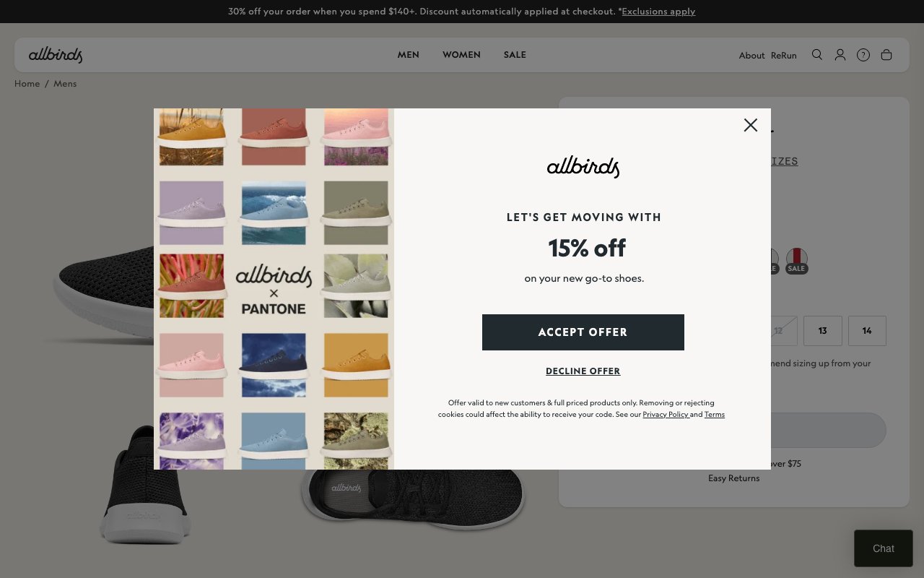Open the Terms link in popup

point(715,414)
